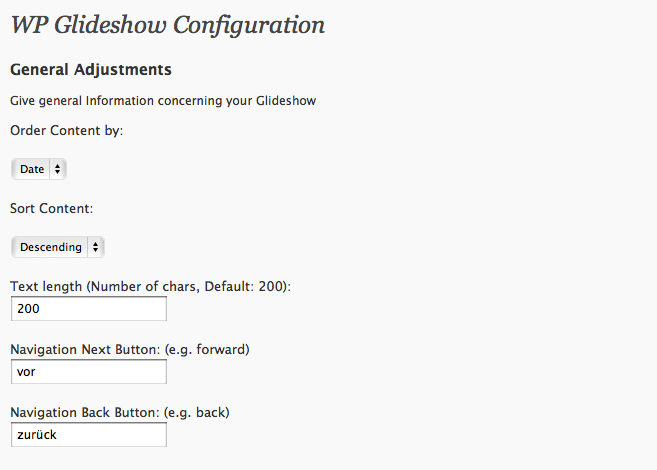Click the arrows on the Date selector
Viewport: 657px width, 470px height.
[x=57, y=169]
